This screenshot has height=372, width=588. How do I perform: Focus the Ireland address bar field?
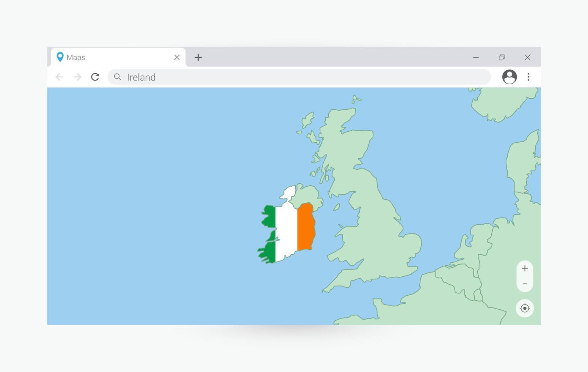(x=299, y=77)
